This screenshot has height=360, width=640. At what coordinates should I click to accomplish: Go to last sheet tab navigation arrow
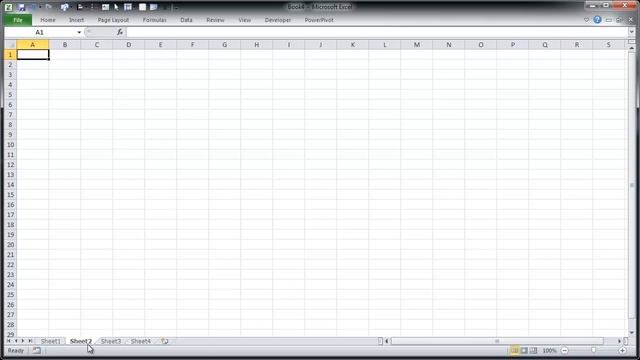30,341
